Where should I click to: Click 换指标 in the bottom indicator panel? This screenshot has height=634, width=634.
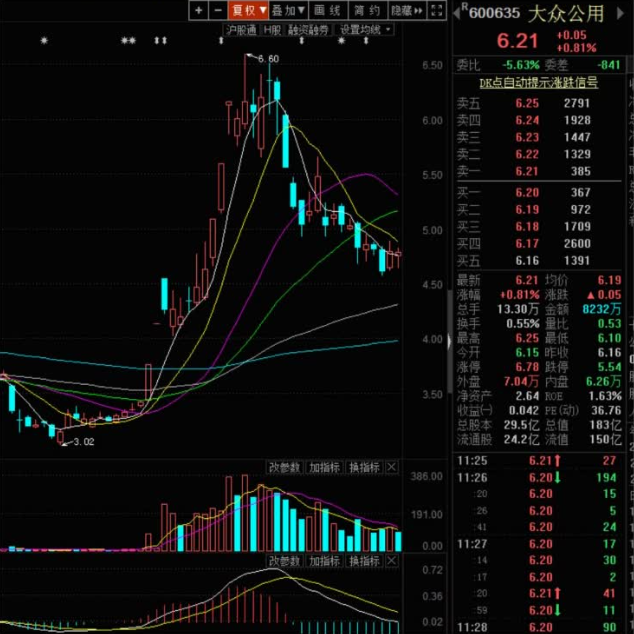point(364,562)
